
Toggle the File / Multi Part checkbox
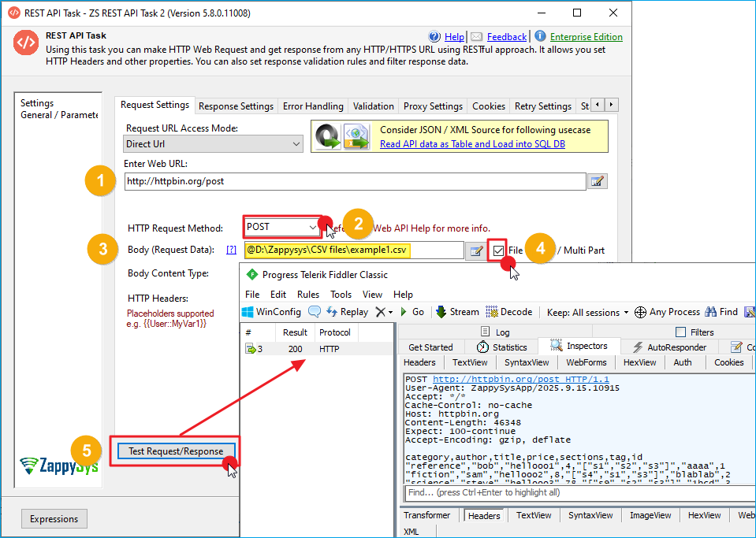pos(498,250)
